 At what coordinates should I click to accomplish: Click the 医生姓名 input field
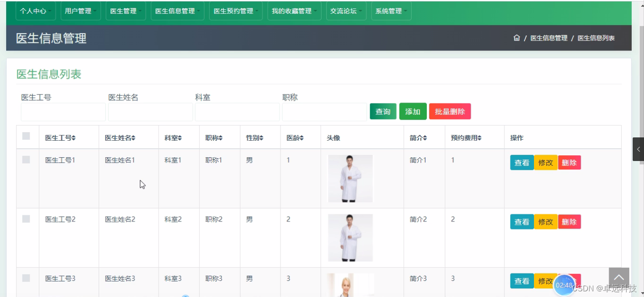point(150,112)
